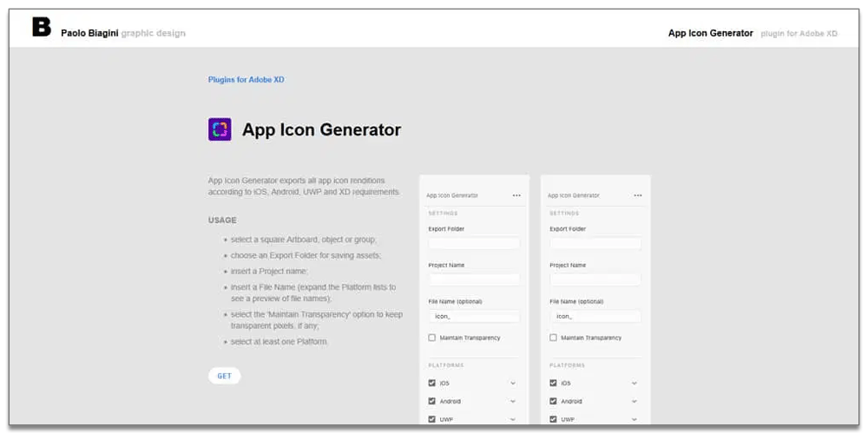Expand iOS platform list in left panel
868x434 pixels.
[x=513, y=383]
